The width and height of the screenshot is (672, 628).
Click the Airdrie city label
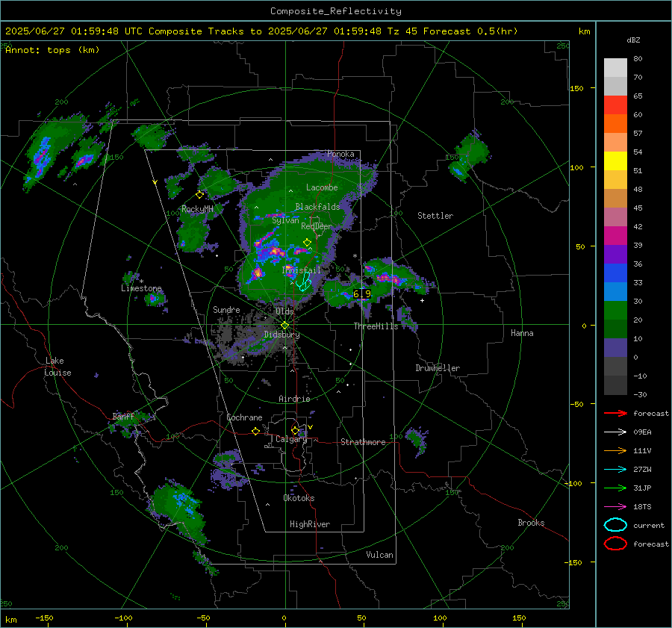[294, 399]
